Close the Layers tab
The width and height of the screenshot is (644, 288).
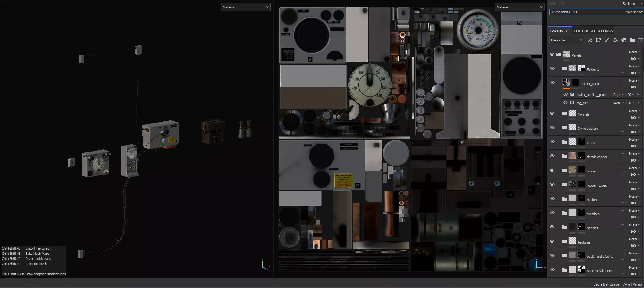567,31
